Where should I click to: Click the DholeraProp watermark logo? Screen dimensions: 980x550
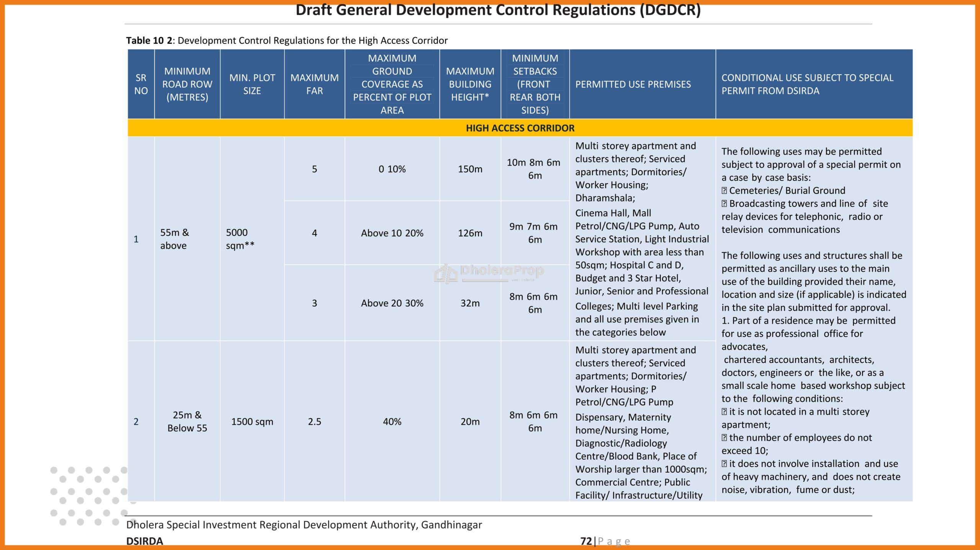click(x=488, y=273)
